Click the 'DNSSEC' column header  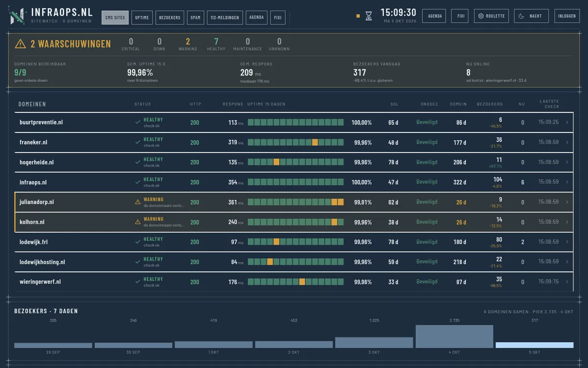[429, 104]
